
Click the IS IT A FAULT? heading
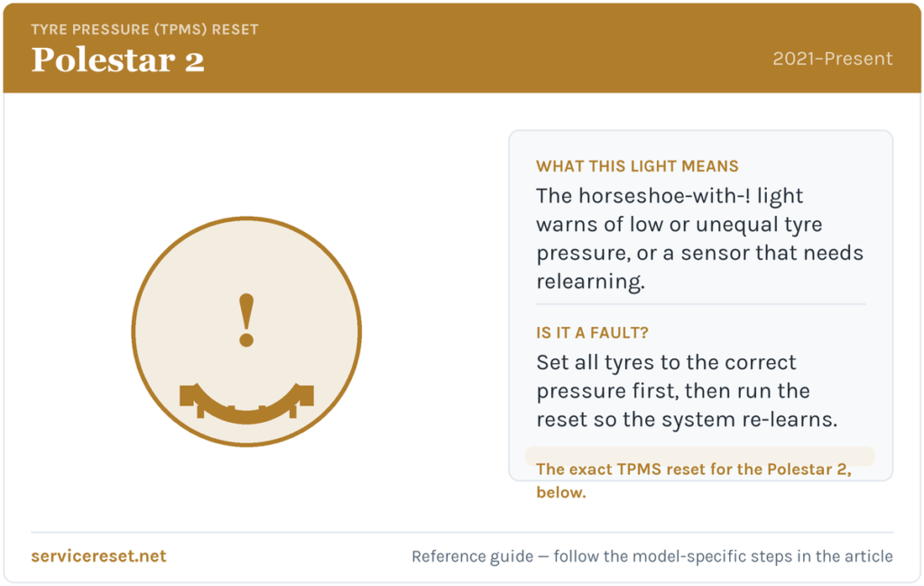coord(592,333)
